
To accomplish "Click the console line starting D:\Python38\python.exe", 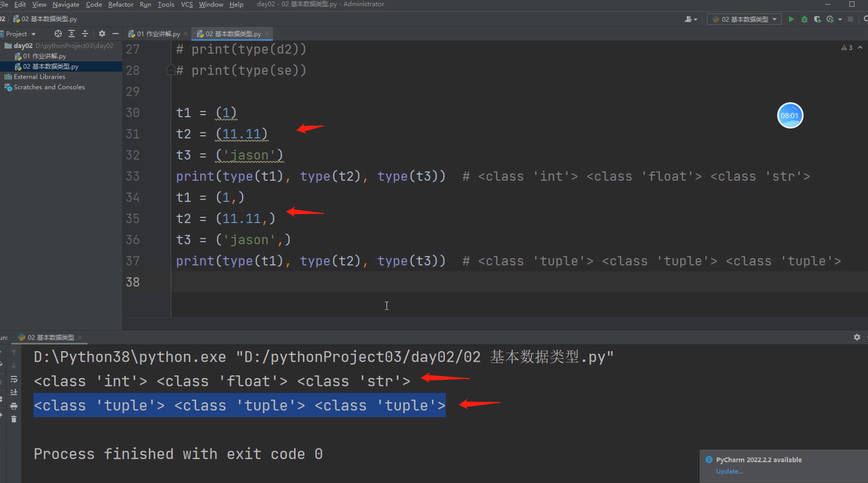I will pyautogui.click(x=324, y=357).
